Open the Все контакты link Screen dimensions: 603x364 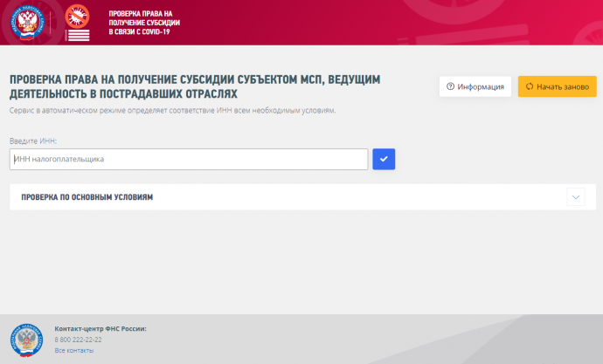[73, 350]
